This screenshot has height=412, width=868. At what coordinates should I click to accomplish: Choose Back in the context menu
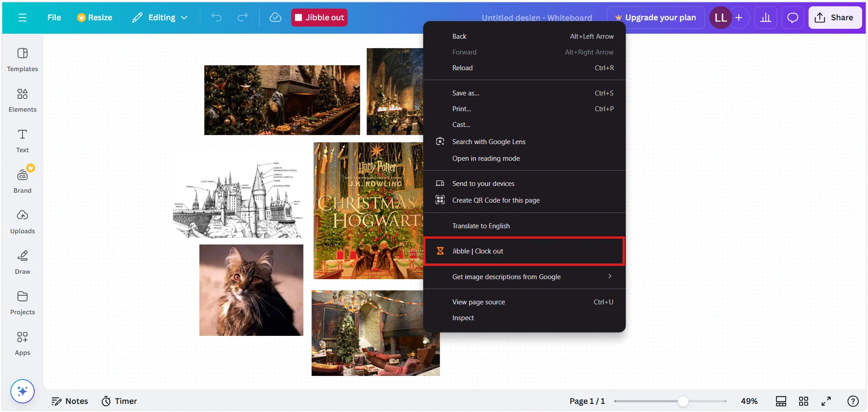tap(524, 36)
